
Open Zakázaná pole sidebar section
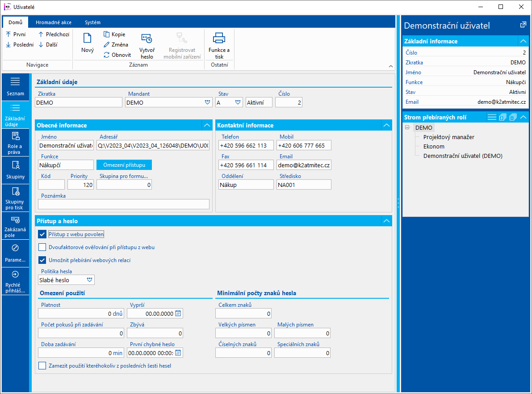pyautogui.click(x=16, y=226)
